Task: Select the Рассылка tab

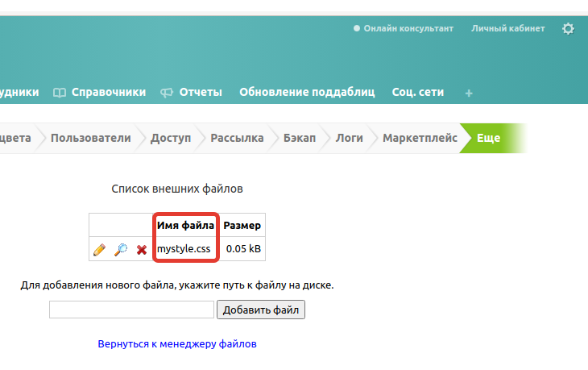Action: 237,138
